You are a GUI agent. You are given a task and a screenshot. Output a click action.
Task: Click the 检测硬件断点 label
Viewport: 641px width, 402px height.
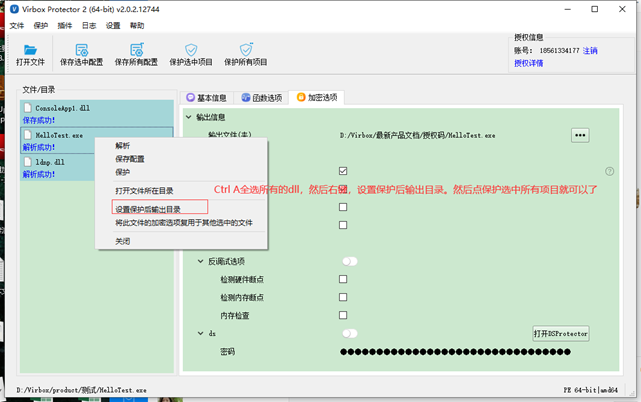242,279
